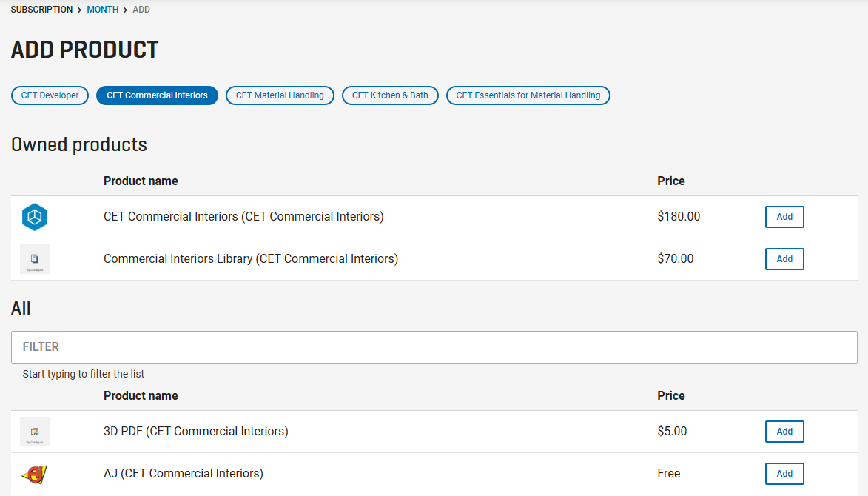This screenshot has width=868, height=496.
Task: Add Commercial Interiors Library product
Action: 784,259
